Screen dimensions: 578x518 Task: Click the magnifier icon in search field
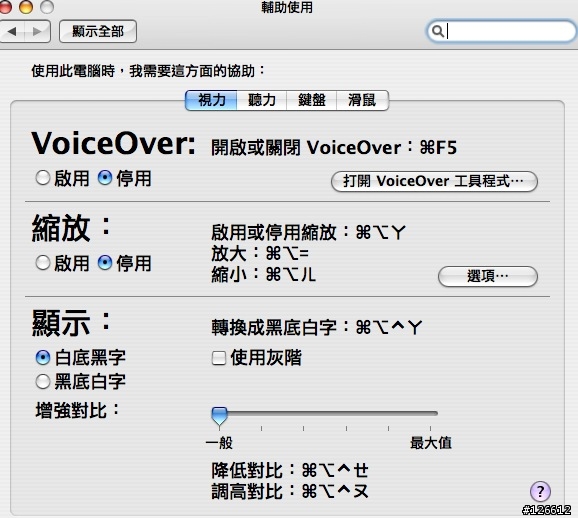(x=437, y=31)
